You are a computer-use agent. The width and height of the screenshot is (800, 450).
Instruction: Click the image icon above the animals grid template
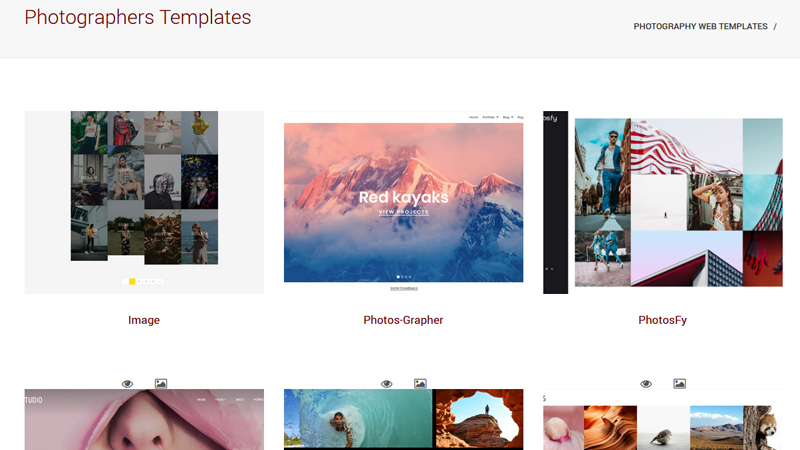680,384
